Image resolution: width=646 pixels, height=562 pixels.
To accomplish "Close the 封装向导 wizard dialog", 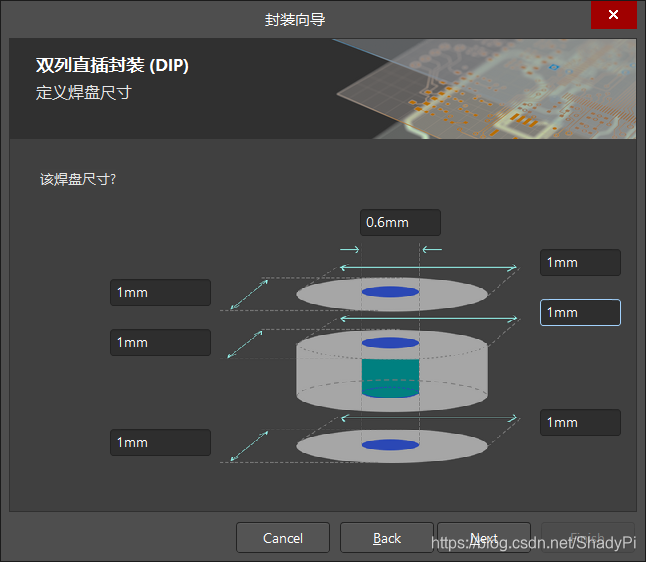I will (613, 15).
